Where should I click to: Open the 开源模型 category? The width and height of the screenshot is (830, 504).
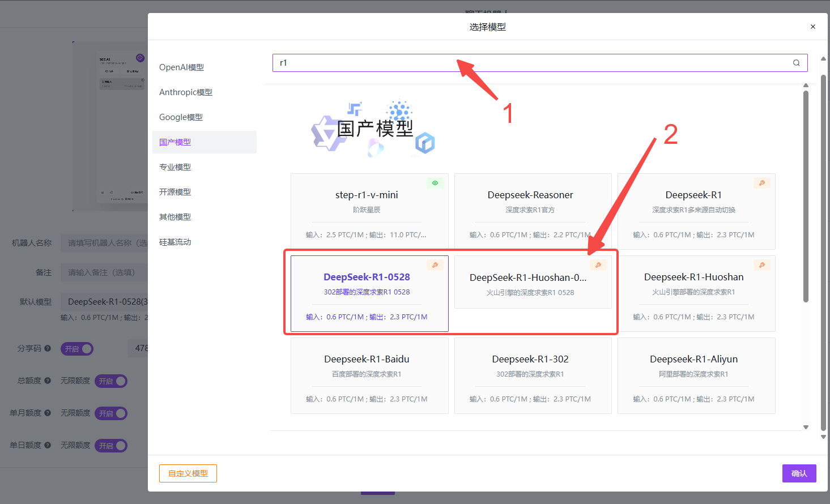coord(205,192)
